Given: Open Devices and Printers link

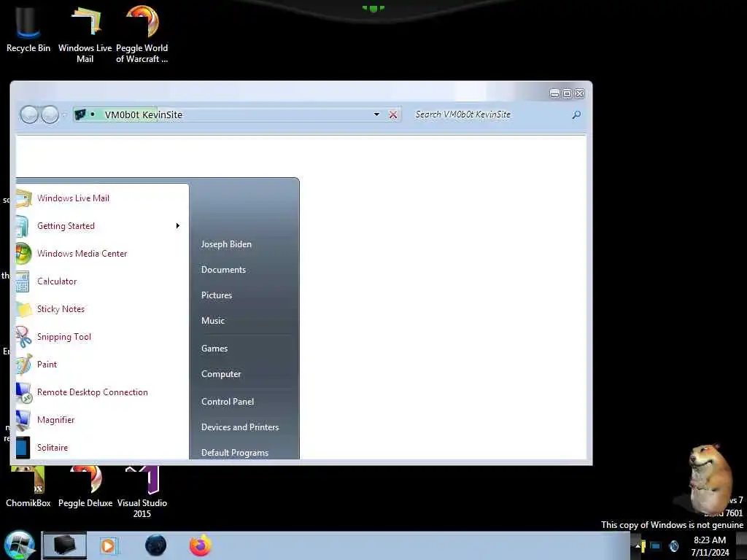Looking at the screenshot, I should (x=240, y=427).
